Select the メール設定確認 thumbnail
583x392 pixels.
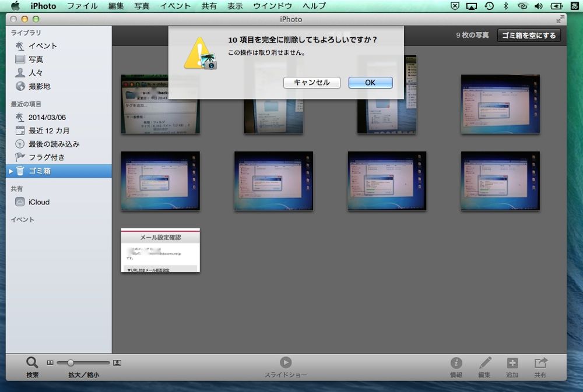(x=160, y=250)
